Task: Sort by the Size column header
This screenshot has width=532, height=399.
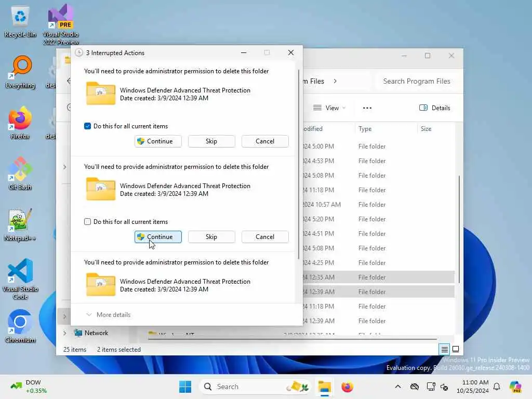Action: click(435, 129)
